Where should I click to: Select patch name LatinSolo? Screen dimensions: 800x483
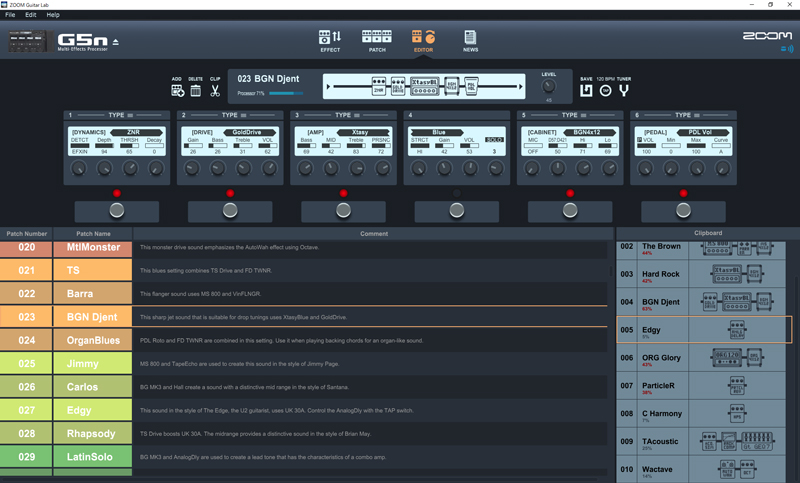[x=93, y=457]
